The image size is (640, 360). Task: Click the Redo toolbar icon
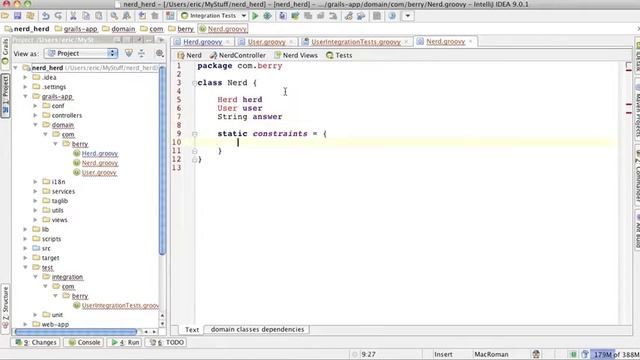pos(58,16)
